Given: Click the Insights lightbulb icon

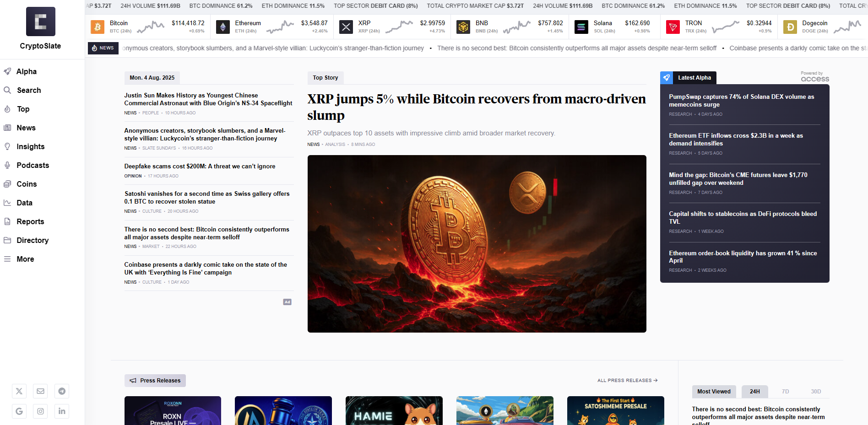Looking at the screenshot, I should [7, 146].
